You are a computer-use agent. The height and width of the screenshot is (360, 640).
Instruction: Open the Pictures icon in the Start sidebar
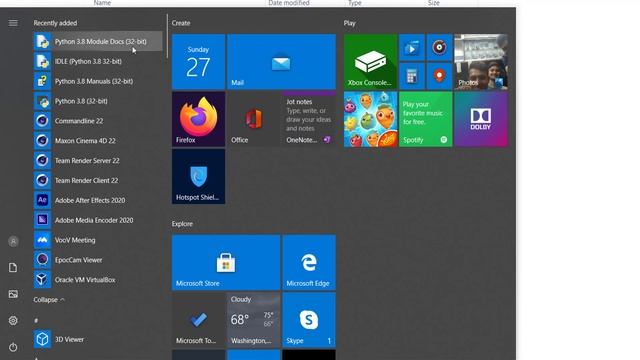[x=13, y=294]
